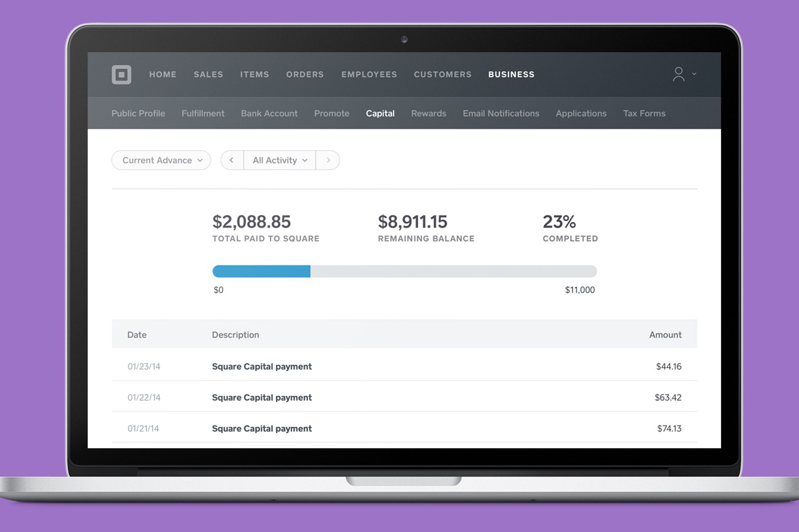Viewport: 799px width, 532px height.
Task: Open the SALES menu item
Action: pyautogui.click(x=208, y=74)
